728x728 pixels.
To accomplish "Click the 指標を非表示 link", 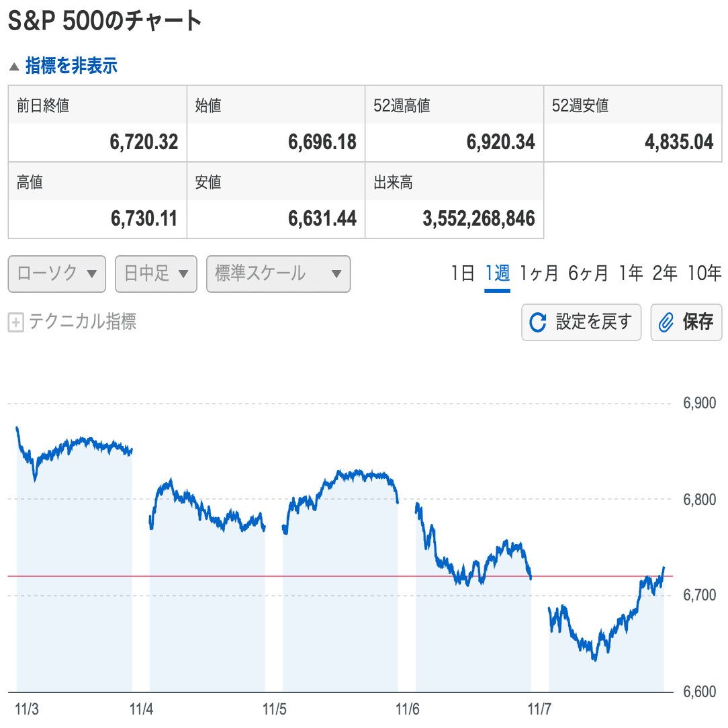I will pos(71,66).
